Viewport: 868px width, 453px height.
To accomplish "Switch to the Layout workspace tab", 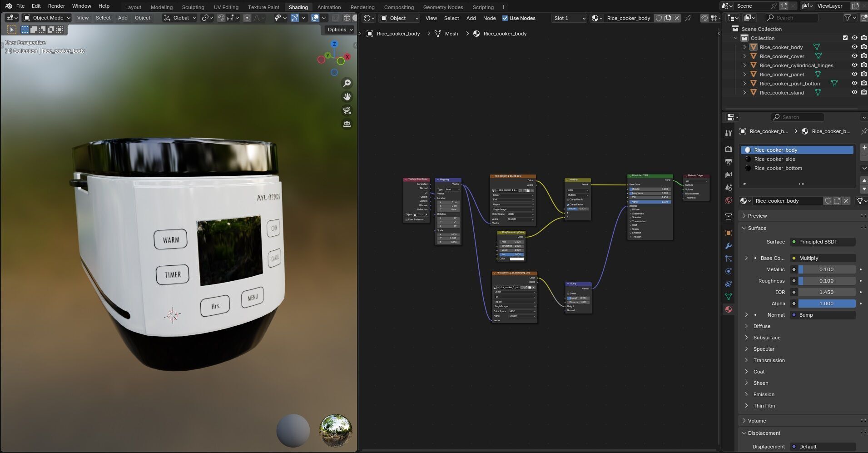I will (133, 7).
